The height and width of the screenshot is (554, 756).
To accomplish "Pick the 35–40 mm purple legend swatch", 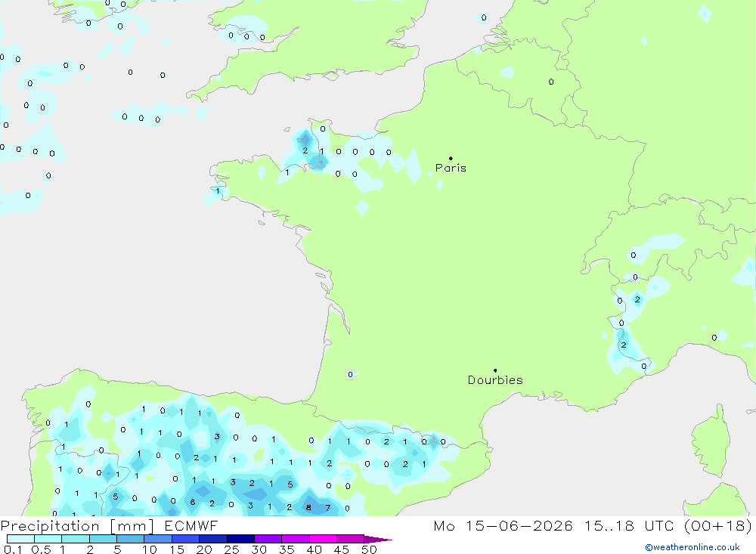I will coord(296,539).
